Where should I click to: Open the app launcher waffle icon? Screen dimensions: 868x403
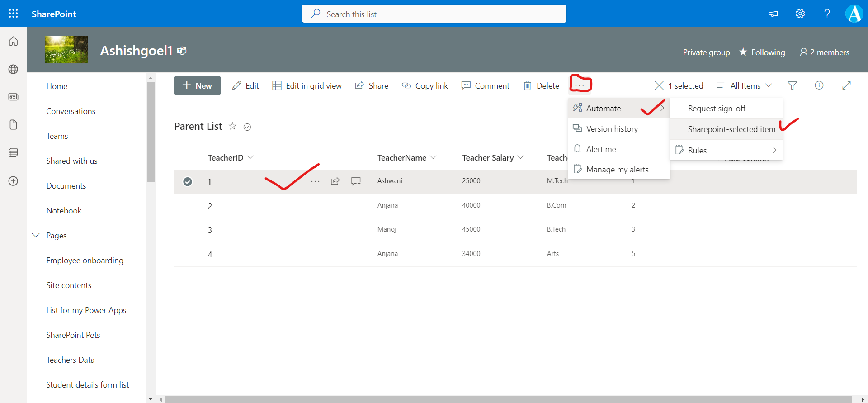click(14, 14)
